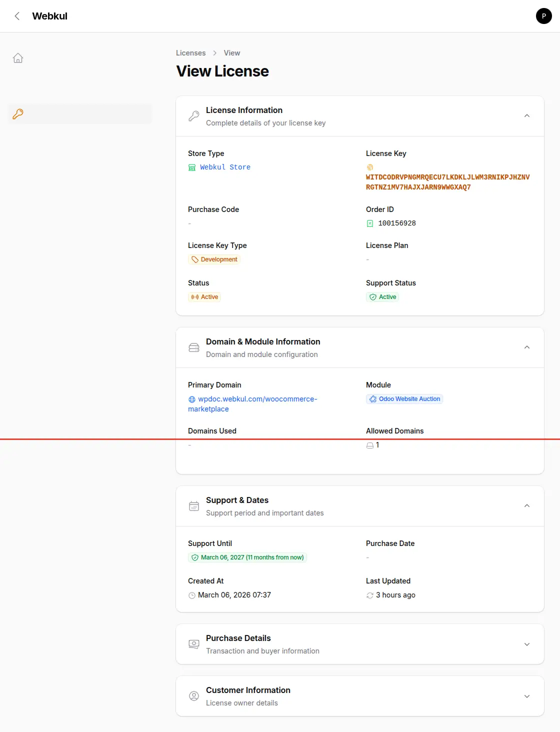Screen dimensions: 560x732
Task: Click the refresh icon beside Last Updated
Action: [370, 595]
